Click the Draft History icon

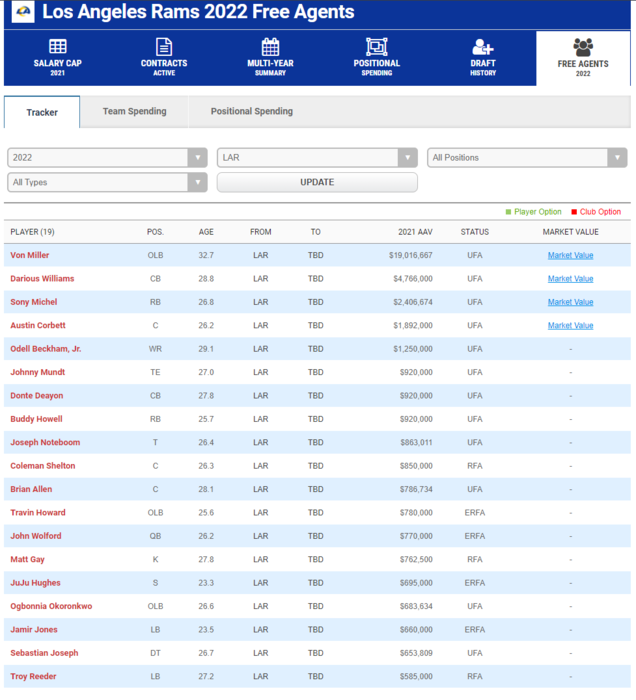pyautogui.click(x=483, y=47)
